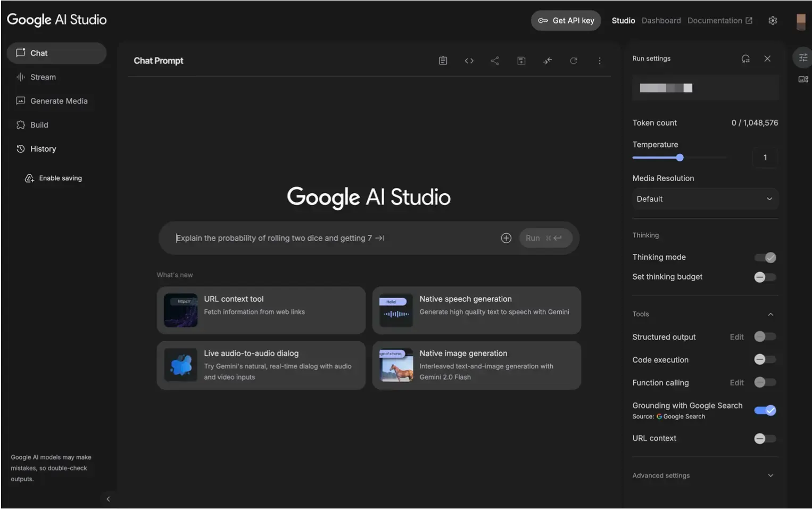Click the Chat bubble icon in sidebar
Viewport: 812px width, 509px height.
point(21,53)
